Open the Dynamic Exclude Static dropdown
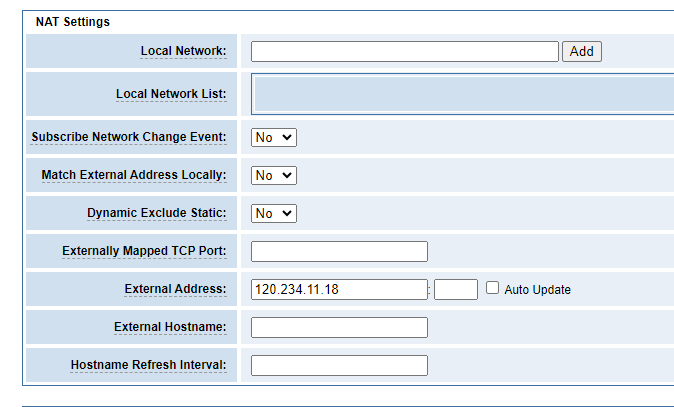The width and height of the screenshot is (674, 407). point(274,213)
